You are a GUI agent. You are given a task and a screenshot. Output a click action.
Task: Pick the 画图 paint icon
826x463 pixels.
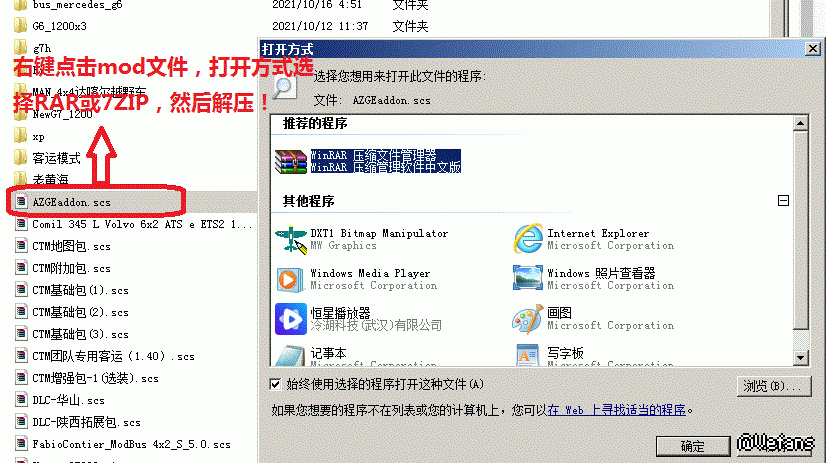(x=527, y=319)
